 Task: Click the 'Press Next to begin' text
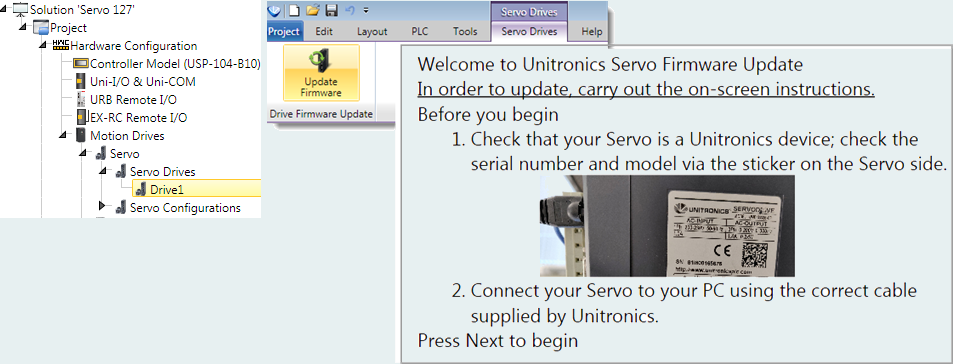coord(498,340)
